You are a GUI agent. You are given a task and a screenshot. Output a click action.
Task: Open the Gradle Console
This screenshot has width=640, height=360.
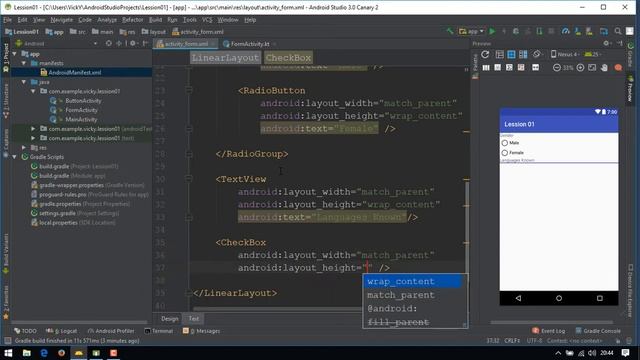pos(598,331)
